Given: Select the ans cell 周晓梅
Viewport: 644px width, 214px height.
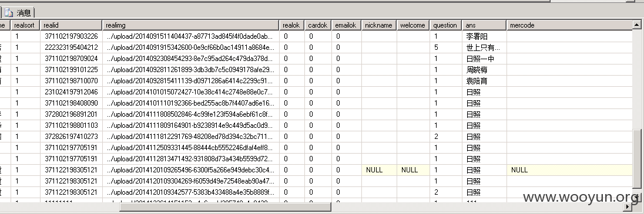Looking at the screenshot, I should tap(484, 70).
